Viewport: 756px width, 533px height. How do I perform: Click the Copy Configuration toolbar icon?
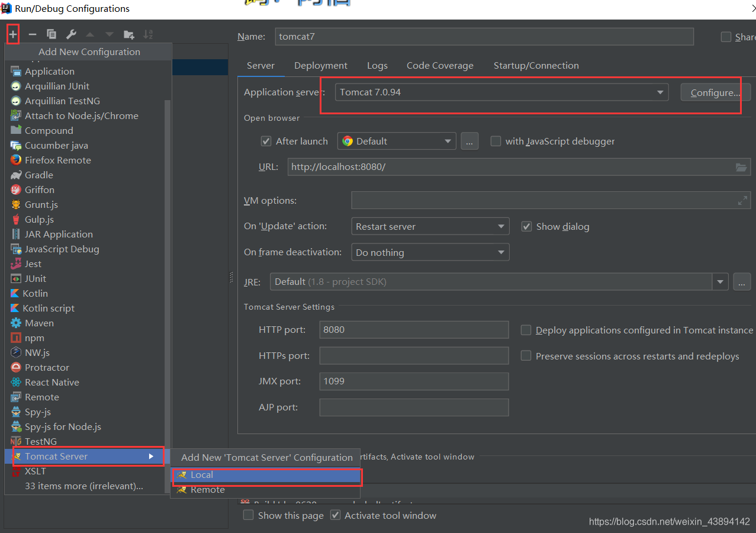pyautogui.click(x=52, y=34)
